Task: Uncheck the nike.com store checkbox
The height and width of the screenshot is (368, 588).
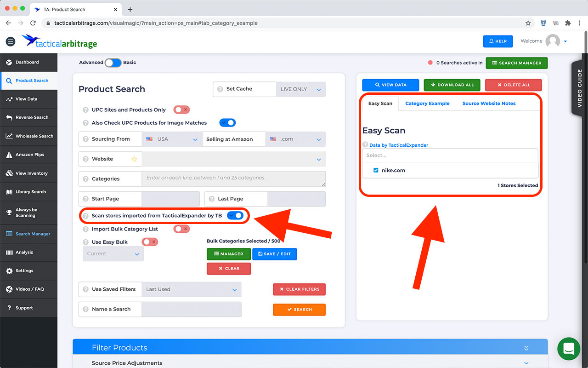Action: pyautogui.click(x=376, y=170)
